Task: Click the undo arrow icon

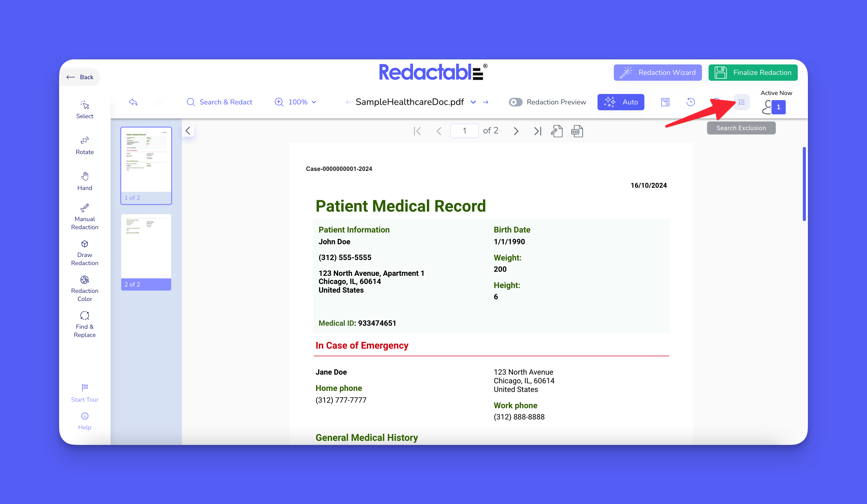Action: click(133, 102)
